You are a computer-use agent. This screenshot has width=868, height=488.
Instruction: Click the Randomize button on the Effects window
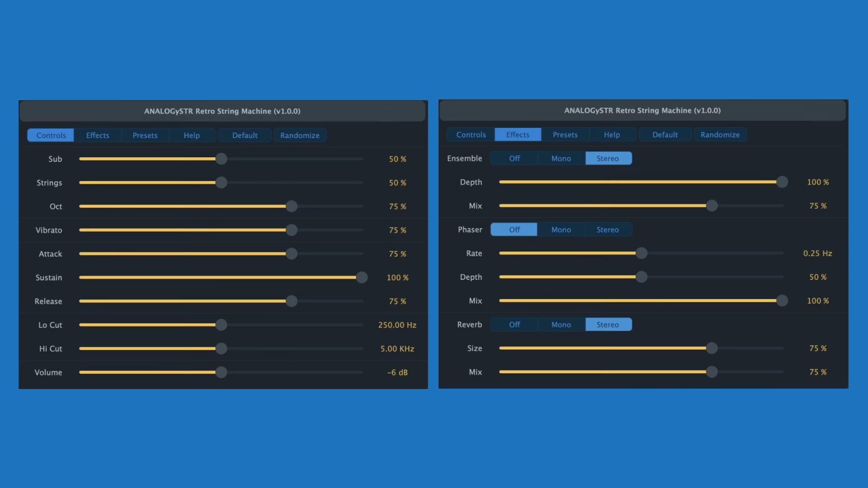coord(720,134)
